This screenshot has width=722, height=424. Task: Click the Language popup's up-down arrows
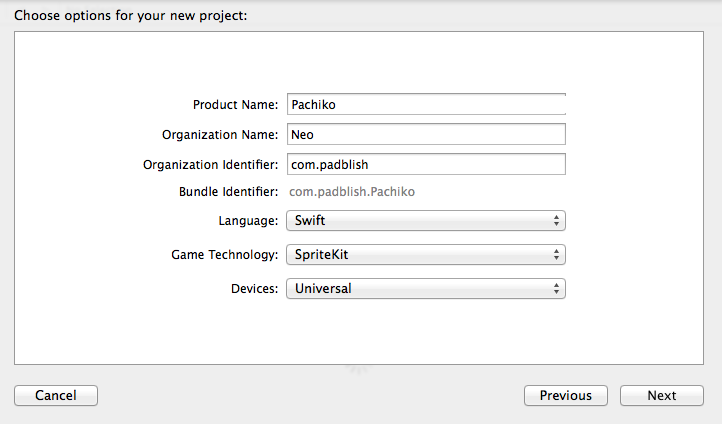(556, 220)
